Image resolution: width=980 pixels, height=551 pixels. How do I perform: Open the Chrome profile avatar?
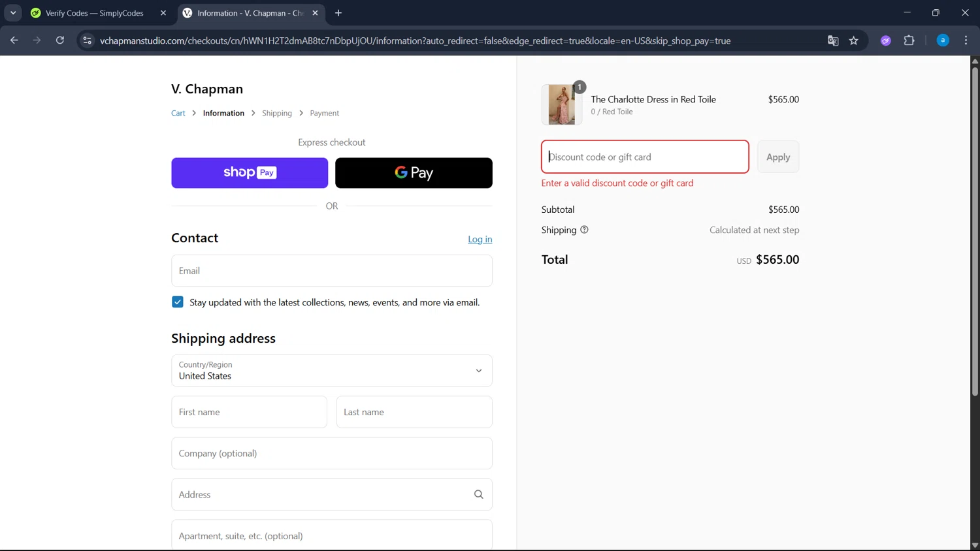coord(943,40)
